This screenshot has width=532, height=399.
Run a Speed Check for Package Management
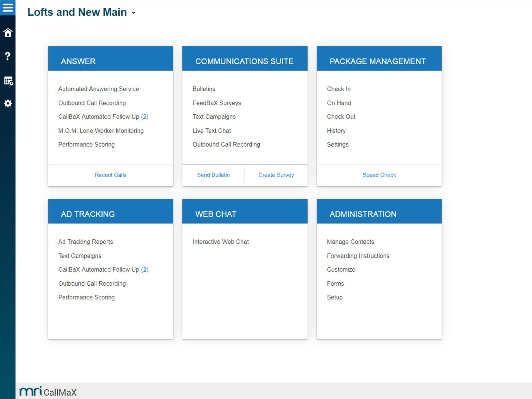tap(379, 175)
